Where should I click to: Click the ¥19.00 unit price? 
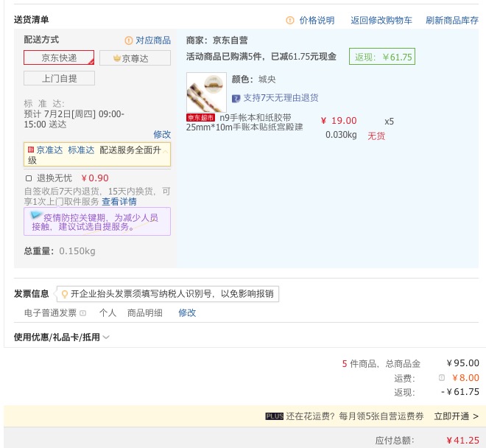point(339,121)
